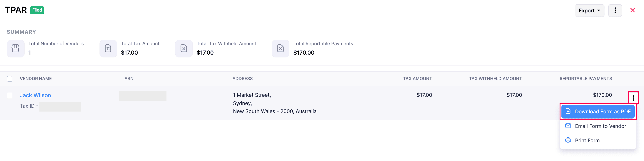The height and width of the screenshot is (161, 644).
Task: Click the Total Tax Amount sigma icon
Action: [108, 48]
